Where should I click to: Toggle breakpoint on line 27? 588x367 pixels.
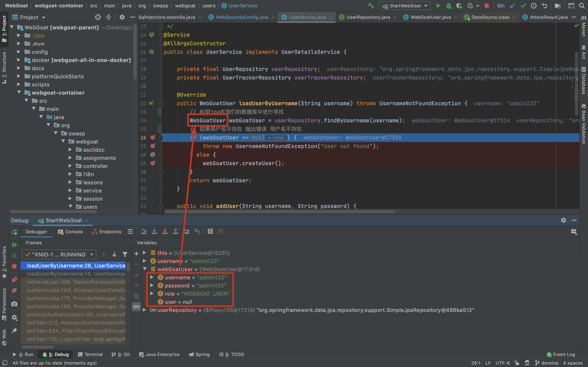click(x=153, y=146)
